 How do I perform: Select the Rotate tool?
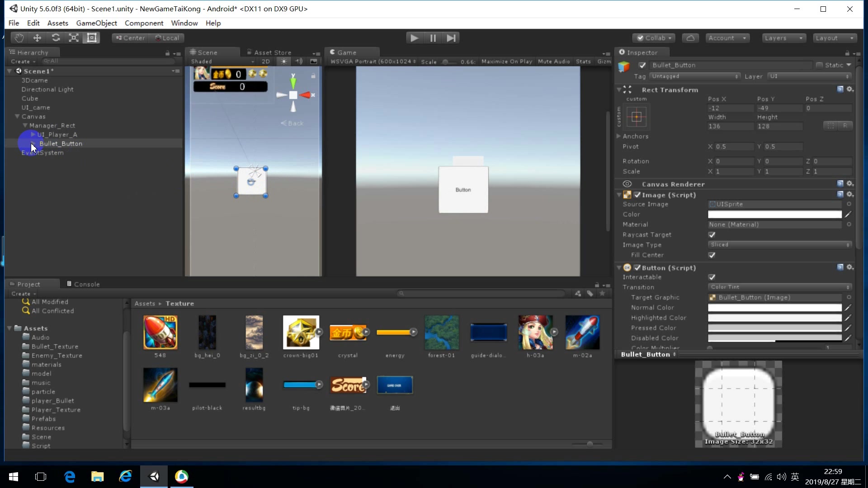(55, 38)
